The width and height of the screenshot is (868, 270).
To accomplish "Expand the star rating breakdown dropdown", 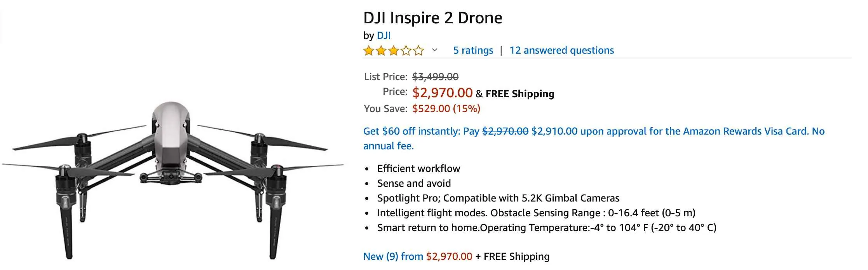I will coord(435,50).
